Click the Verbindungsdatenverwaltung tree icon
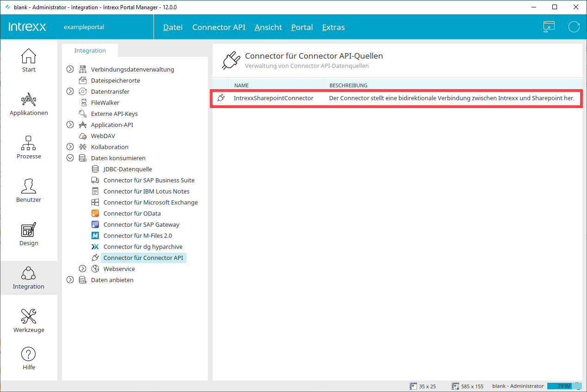587x392 pixels. tap(83, 69)
